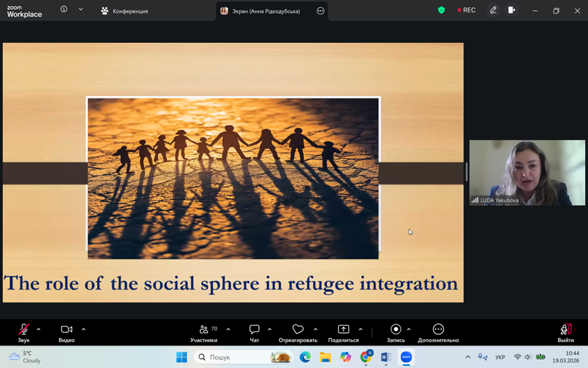Expand the dropdown chevron beside Zoom Workplace
Viewport: 588px width, 368px height.
81,10
